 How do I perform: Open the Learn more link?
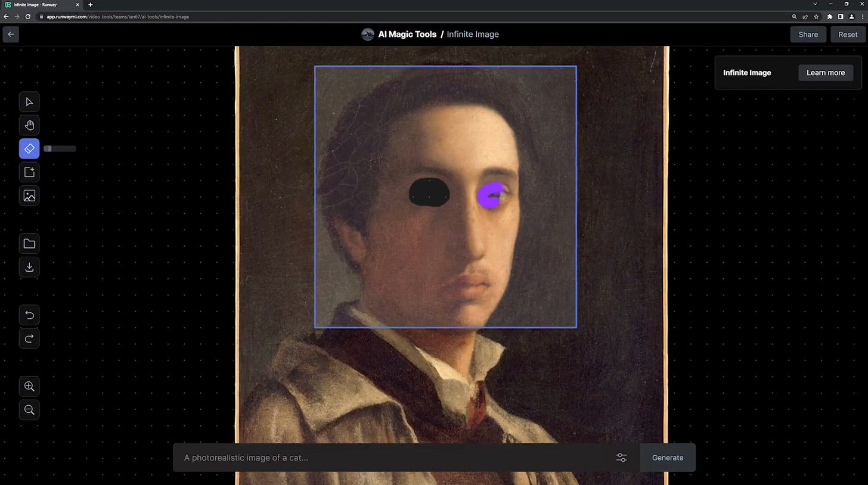coord(826,73)
